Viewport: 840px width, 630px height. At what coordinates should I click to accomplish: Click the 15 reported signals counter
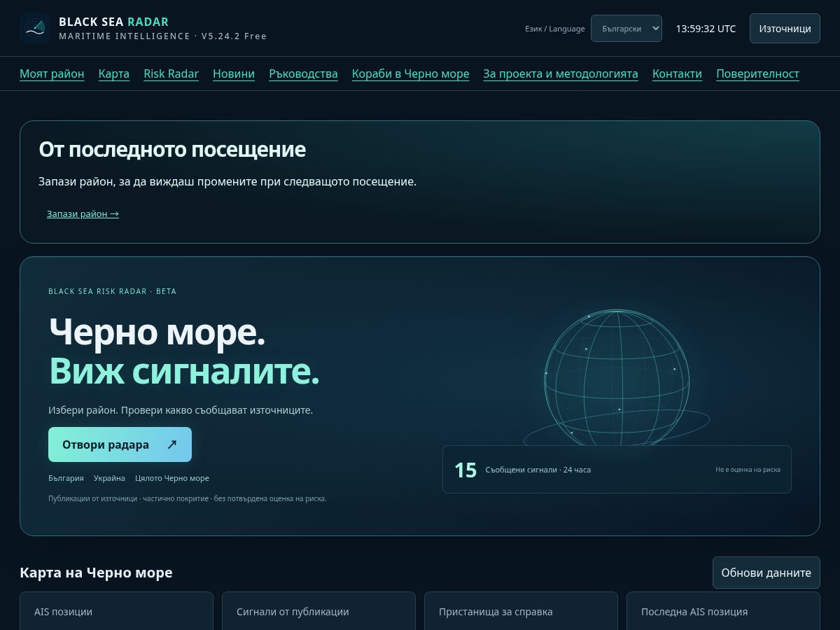[x=617, y=470]
